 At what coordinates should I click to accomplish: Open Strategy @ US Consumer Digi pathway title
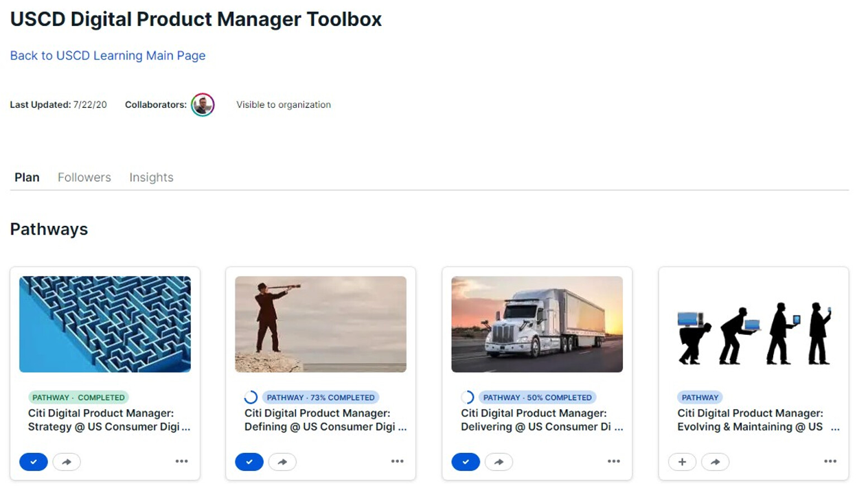109,420
